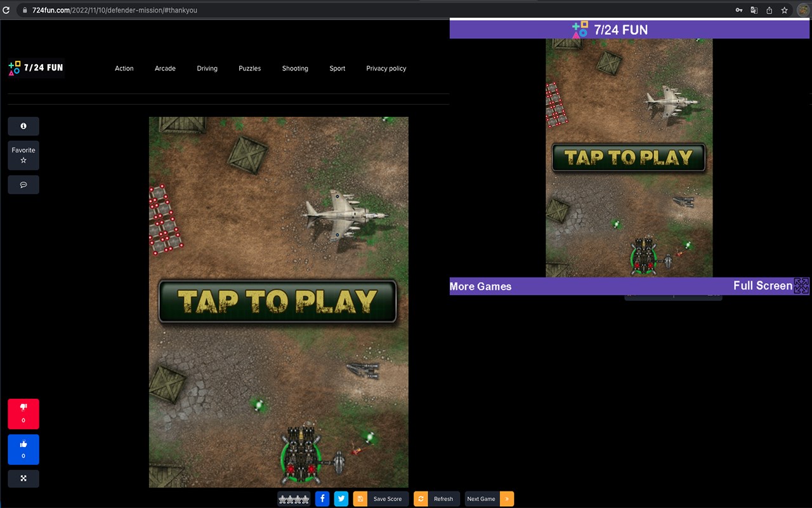The width and height of the screenshot is (812, 508).
Task: Open comments speech bubble button
Action: point(23,185)
